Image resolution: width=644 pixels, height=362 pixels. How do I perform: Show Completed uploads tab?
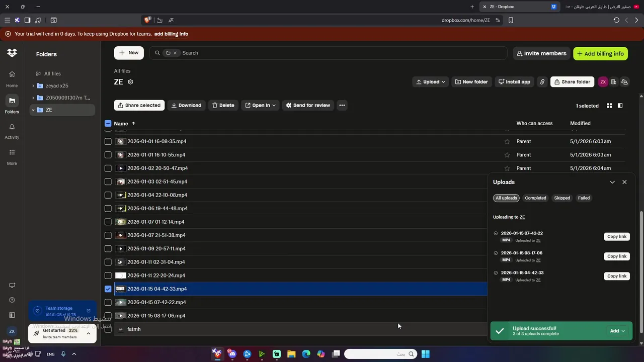point(535,198)
